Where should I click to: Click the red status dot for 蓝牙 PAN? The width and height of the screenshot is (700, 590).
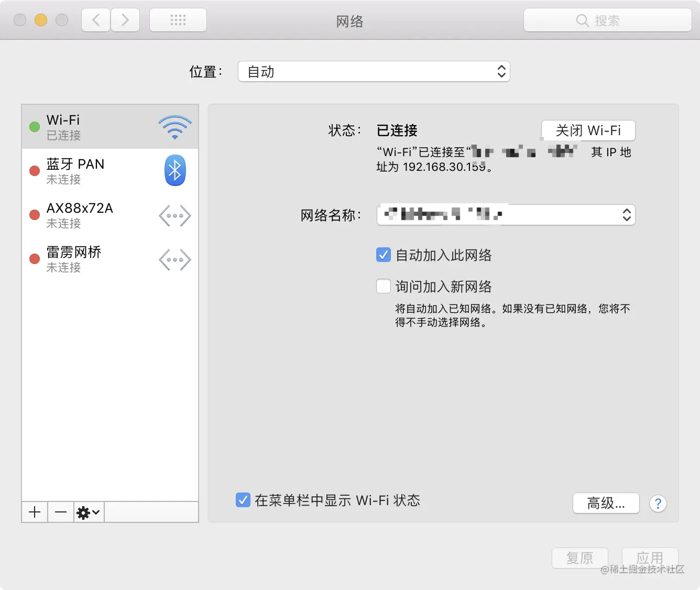35,171
